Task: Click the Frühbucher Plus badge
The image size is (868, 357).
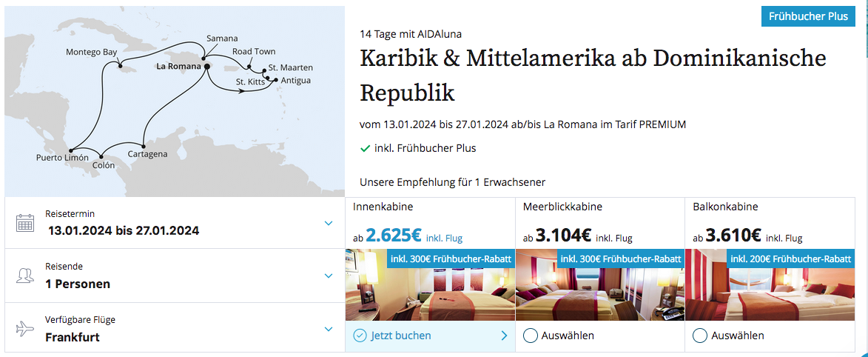Action: (808, 16)
